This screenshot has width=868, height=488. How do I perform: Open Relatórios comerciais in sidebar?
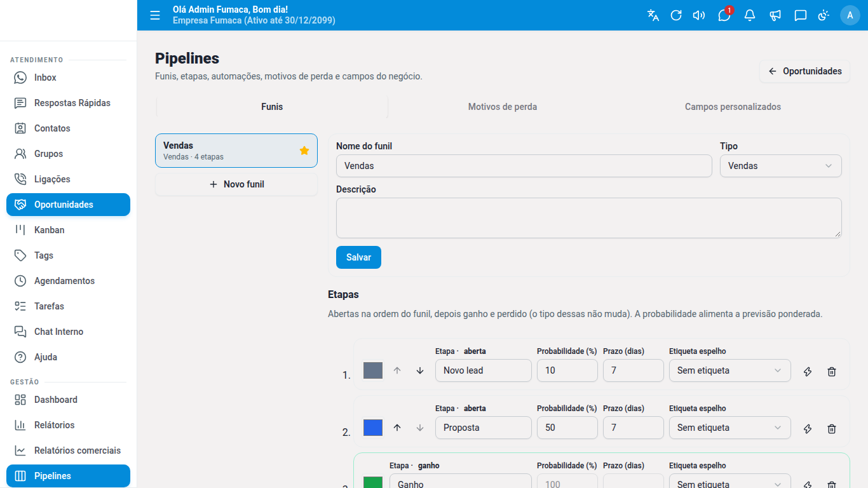[x=68, y=451]
